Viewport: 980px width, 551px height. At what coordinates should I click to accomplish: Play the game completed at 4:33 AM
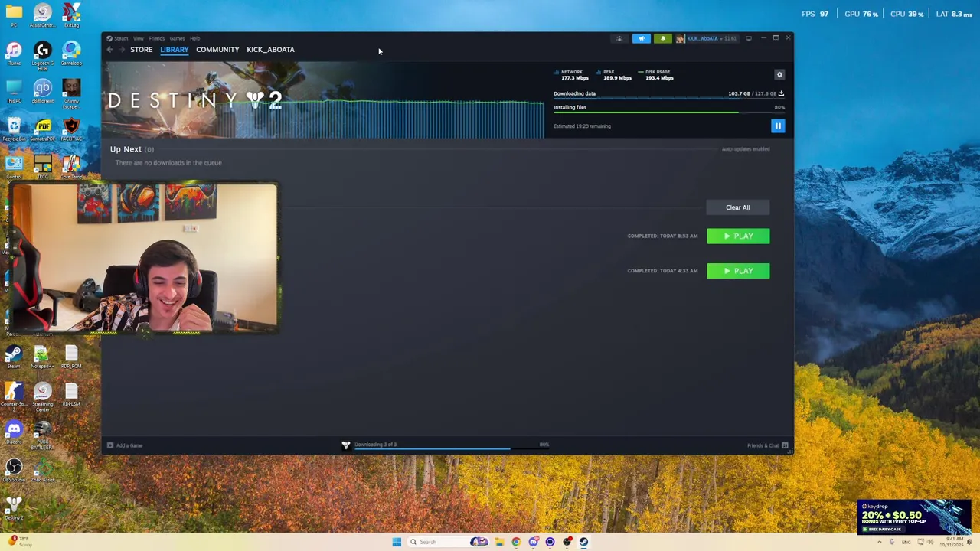click(x=738, y=271)
